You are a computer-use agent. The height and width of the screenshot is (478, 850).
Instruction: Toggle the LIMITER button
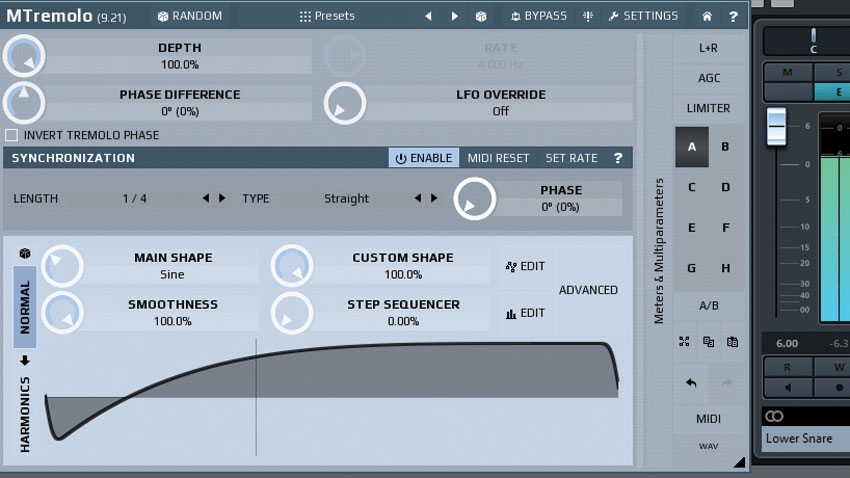708,108
